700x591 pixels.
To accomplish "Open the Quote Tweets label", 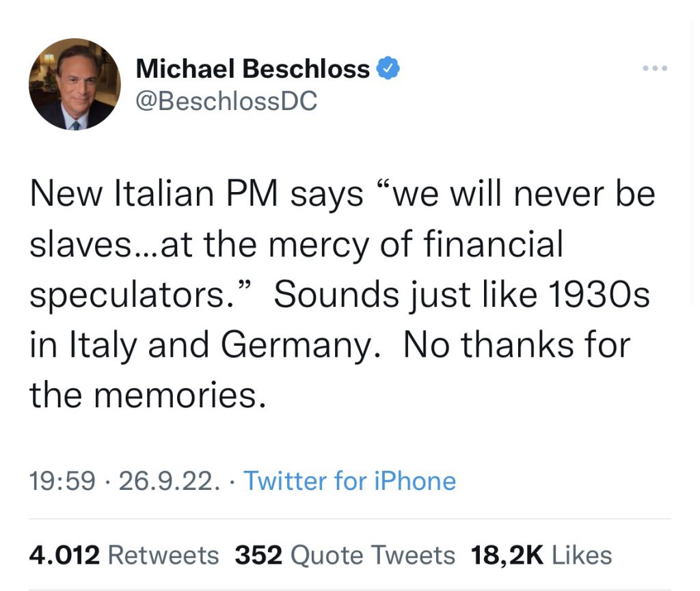I will pyautogui.click(x=373, y=555).
